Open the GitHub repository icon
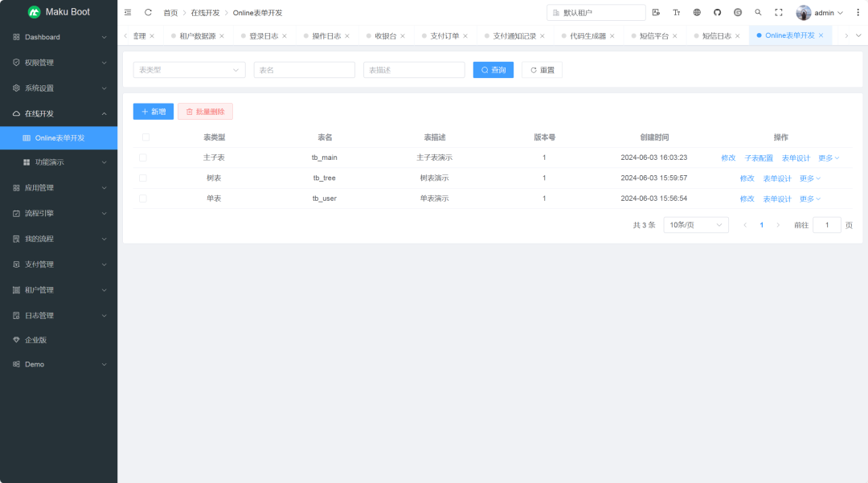Image resolution: width=868 pixels, height=483 pixels. pos(716,12)
